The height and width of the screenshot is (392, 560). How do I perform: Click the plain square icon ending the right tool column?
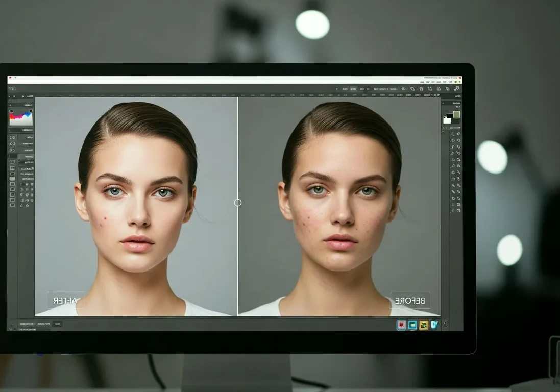click(459, 211)
